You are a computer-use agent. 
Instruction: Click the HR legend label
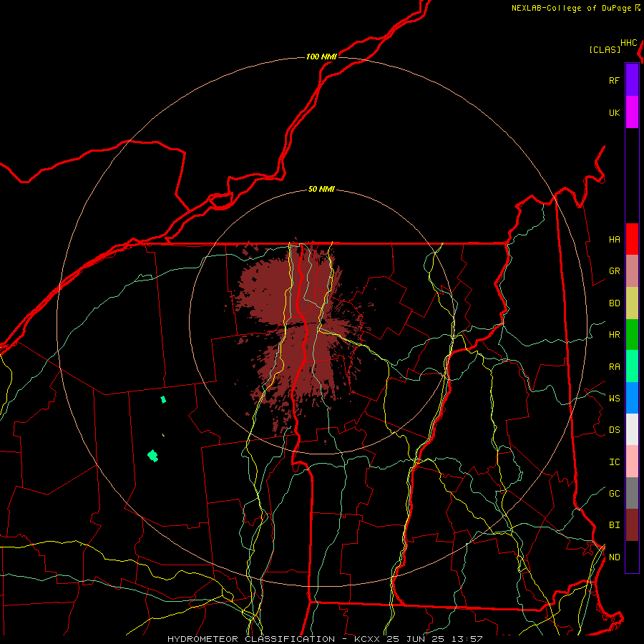(x=614, y=335)
